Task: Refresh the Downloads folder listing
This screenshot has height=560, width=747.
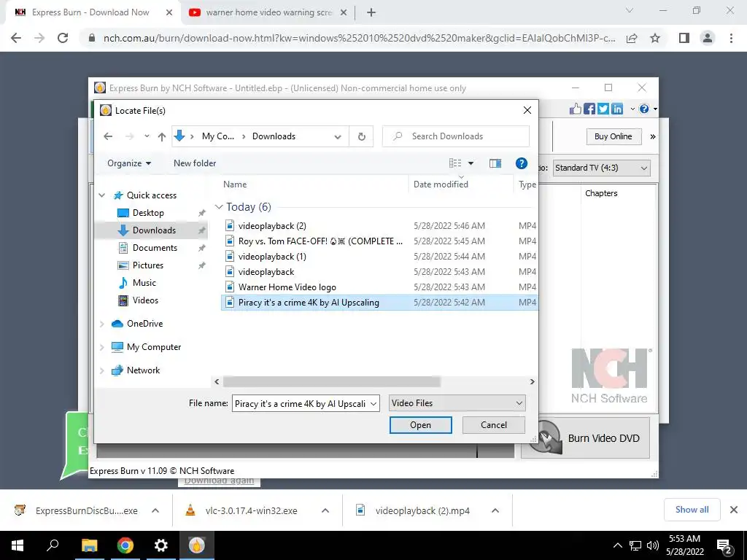Action: coord(362,136)
